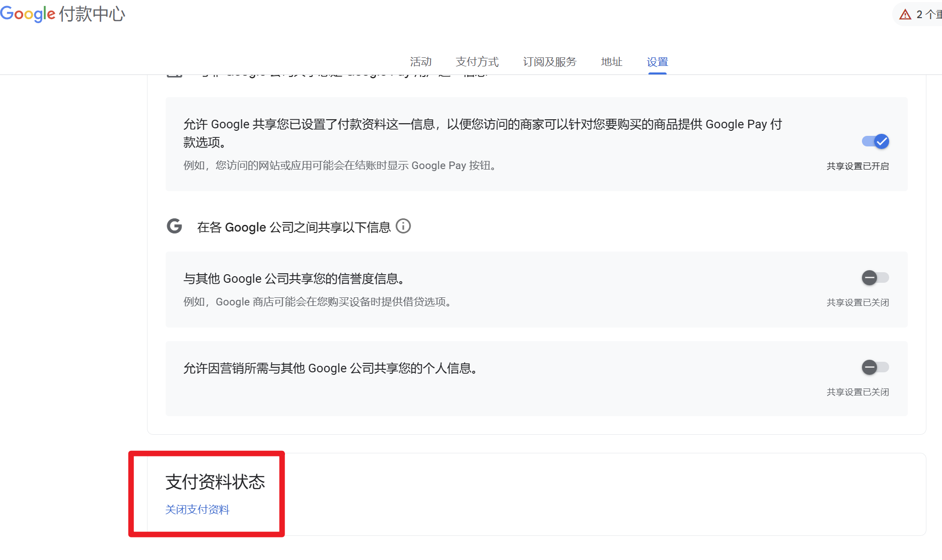Image resolution: width=942 pixels, height=560 pixels.
Task: Click the text 与其他 Google 公司共享您的信誉度信息
Action: tap(294, 279)
